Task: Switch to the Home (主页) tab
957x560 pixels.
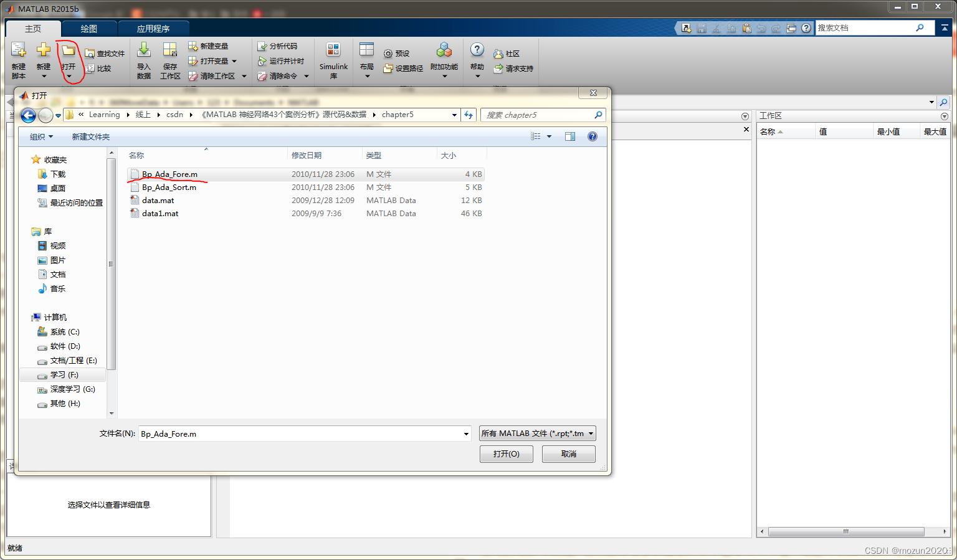Action: point(33,29)
